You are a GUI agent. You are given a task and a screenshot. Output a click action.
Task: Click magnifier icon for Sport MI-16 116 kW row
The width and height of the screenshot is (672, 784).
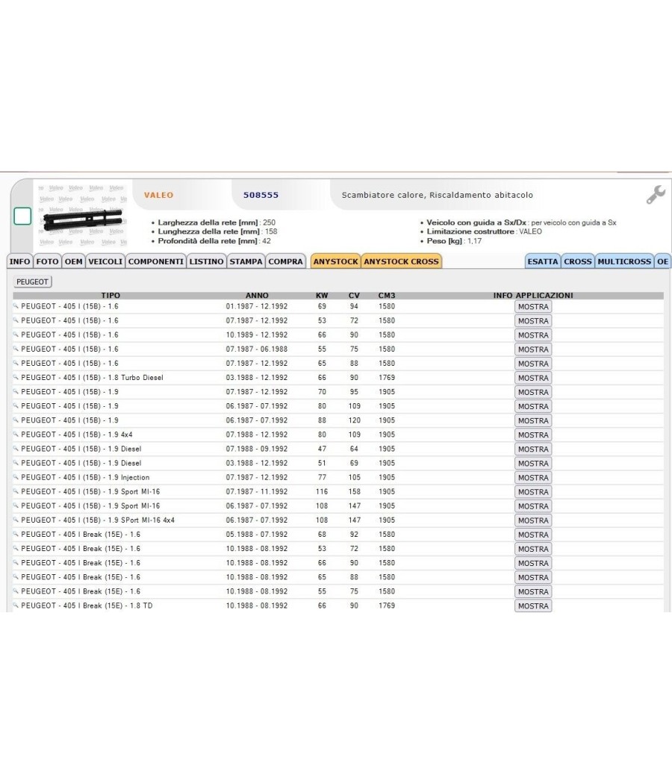[x=16, y=491]
